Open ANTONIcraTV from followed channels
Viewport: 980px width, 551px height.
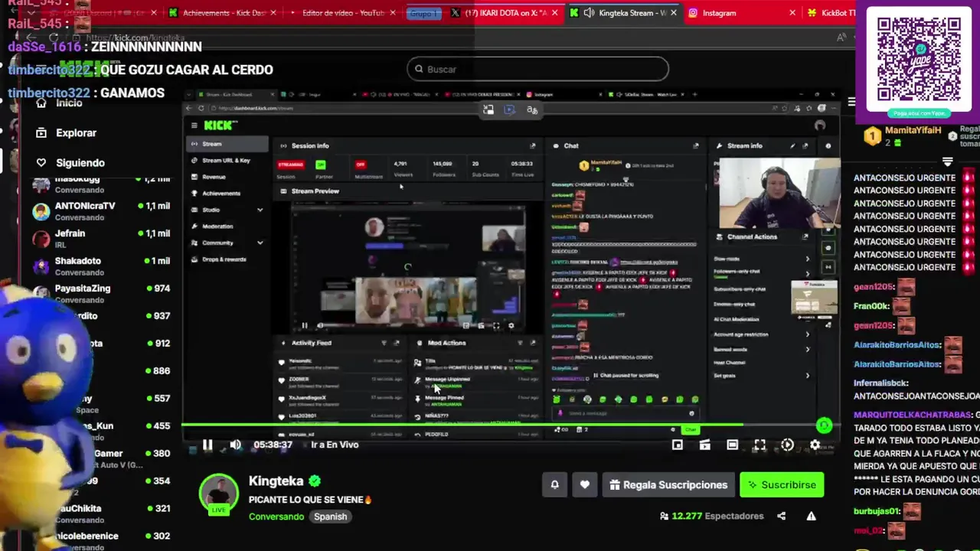tap(101, 211)
